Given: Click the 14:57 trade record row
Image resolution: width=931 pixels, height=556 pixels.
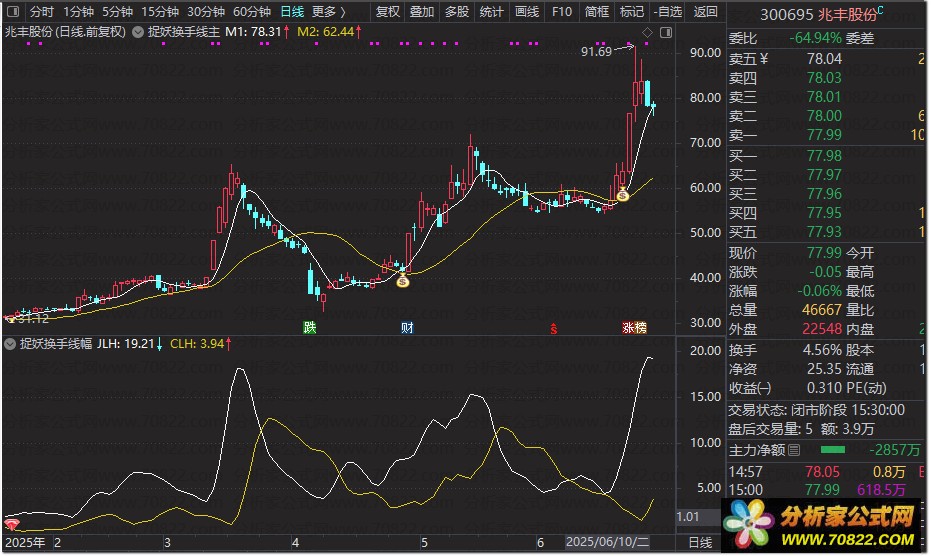Looking at the screenshot, I should [825, 472].
